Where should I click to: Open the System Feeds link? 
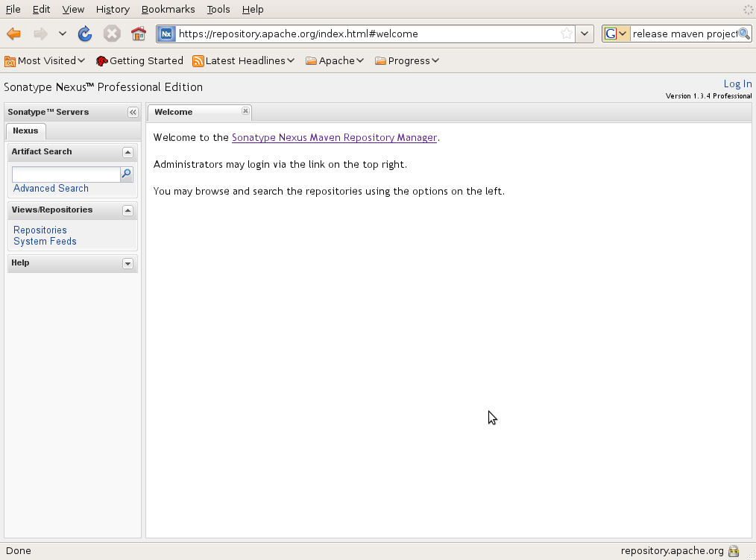click(45, 241)
